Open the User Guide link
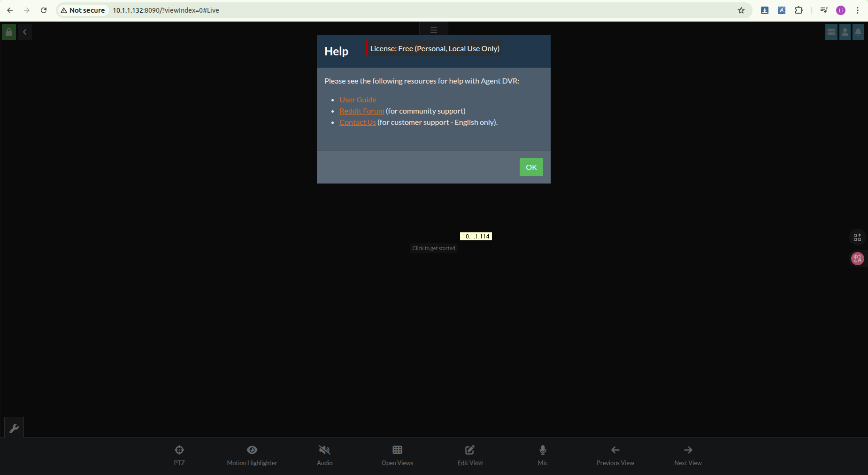The image size is (868, 475). coord(358,100)
